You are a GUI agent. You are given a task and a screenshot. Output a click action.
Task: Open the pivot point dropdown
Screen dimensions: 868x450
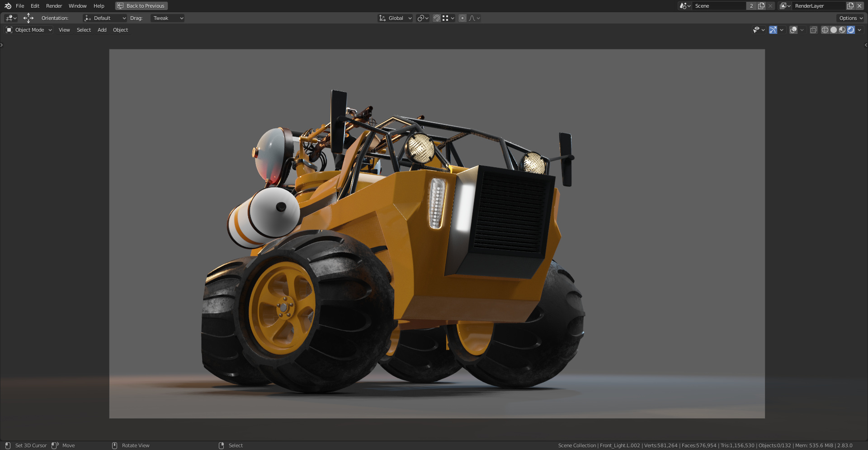423,18
